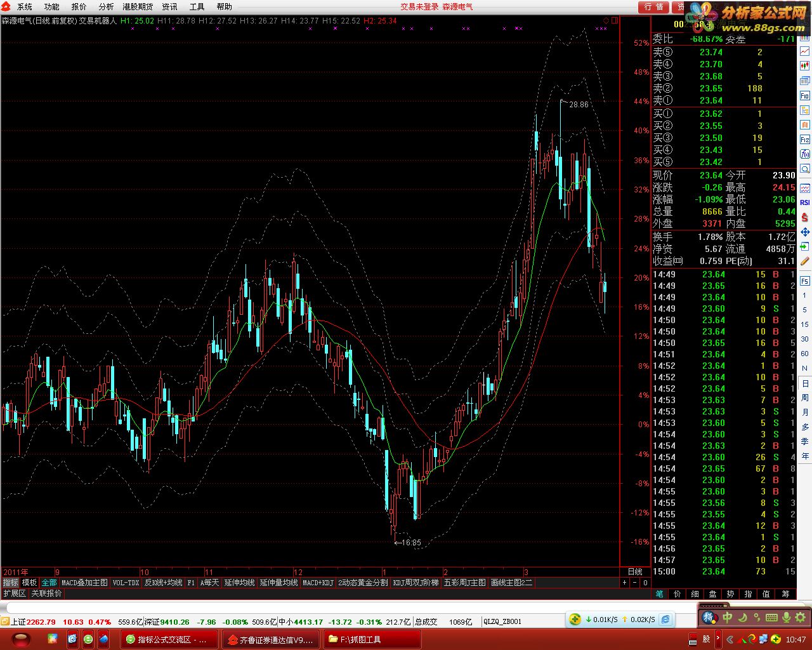Select the 全部 tab
Screen dimensions: 812x650
click(x=49, y=583)
